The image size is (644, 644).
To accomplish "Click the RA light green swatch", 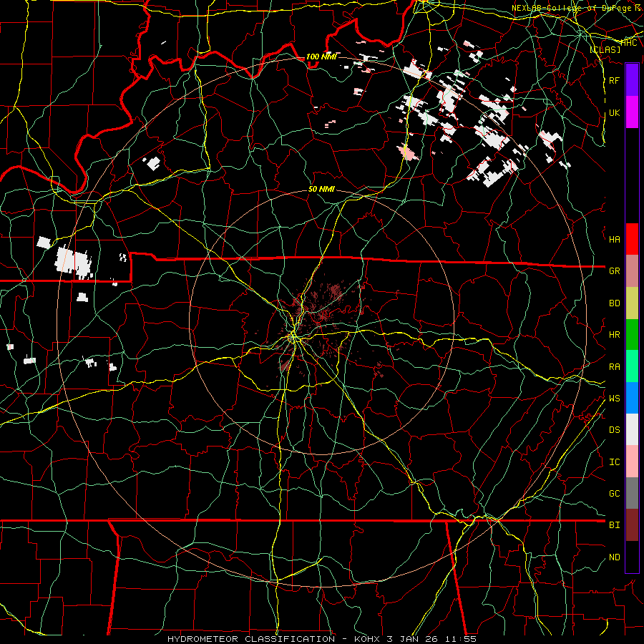I will (632, 366).
